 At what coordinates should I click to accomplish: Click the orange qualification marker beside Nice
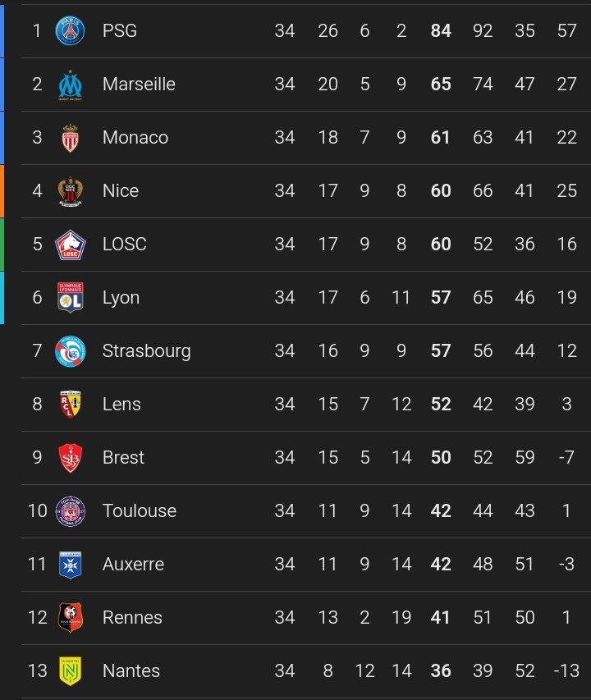2,191
